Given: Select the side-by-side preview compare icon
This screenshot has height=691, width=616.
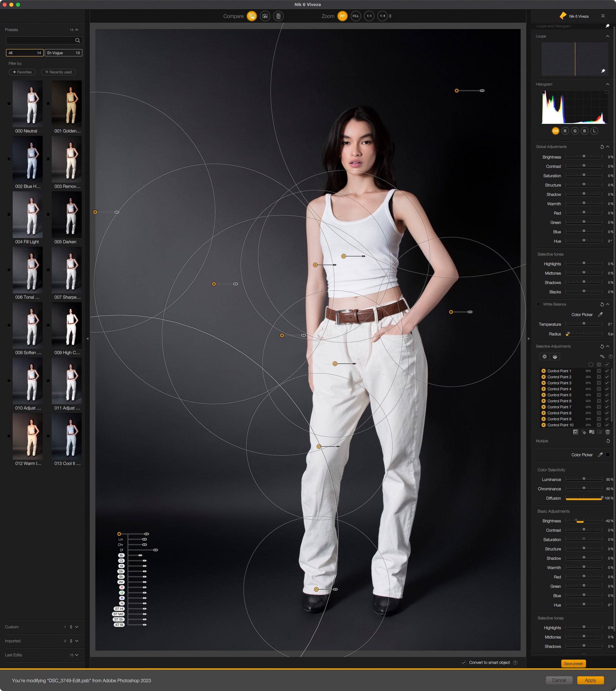Looking at the screenshot, I should click(x=278, y=16).
